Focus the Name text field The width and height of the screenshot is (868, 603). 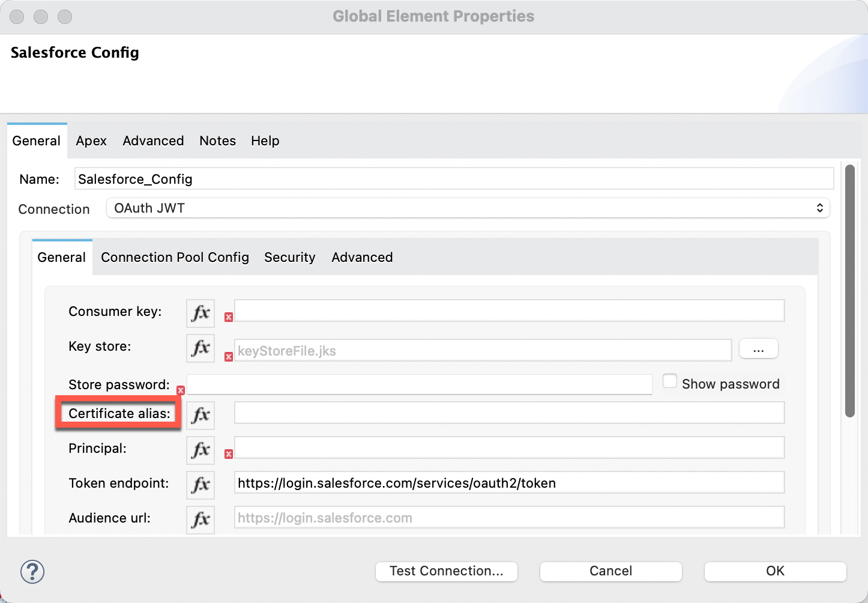tap(454, 179)
